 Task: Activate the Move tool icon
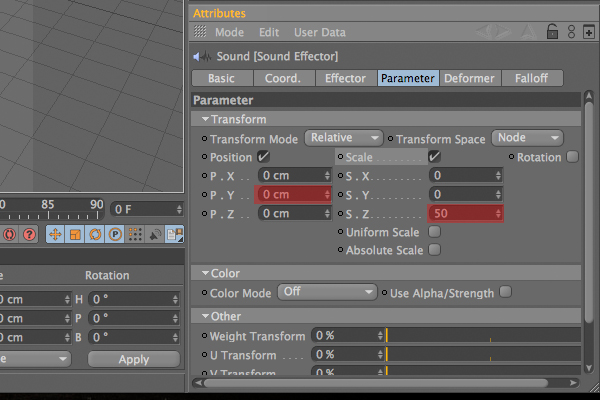point(55,234)
